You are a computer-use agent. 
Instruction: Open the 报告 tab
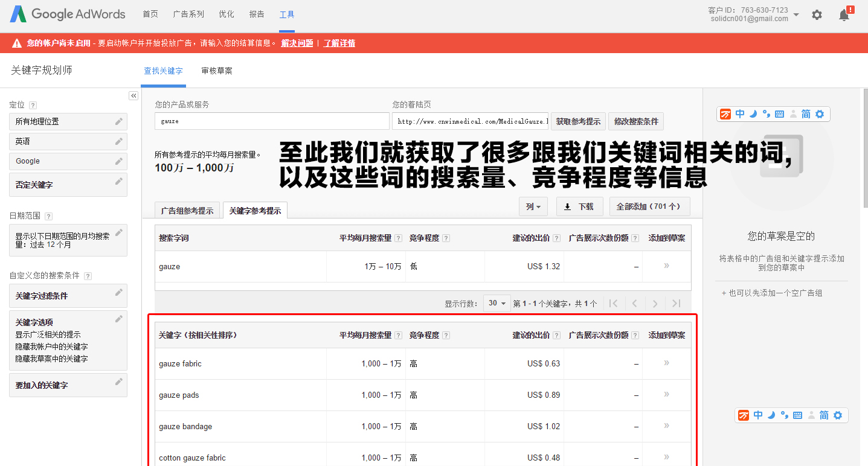point(257,14)
